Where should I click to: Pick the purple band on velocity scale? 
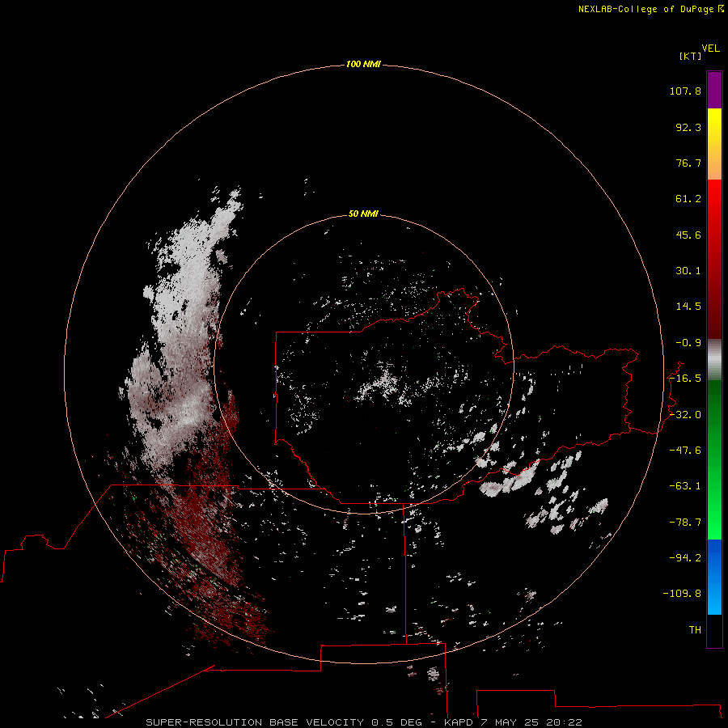pos(714,90)
